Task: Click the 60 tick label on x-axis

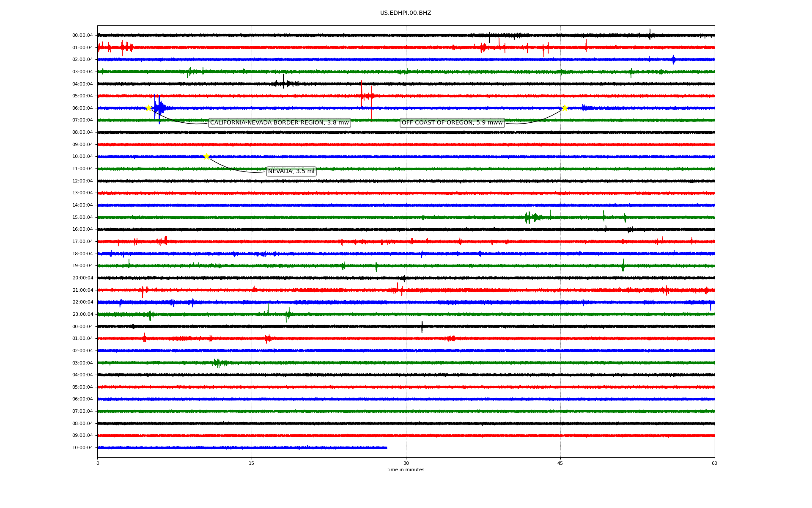Action: (x=714, y=463)
